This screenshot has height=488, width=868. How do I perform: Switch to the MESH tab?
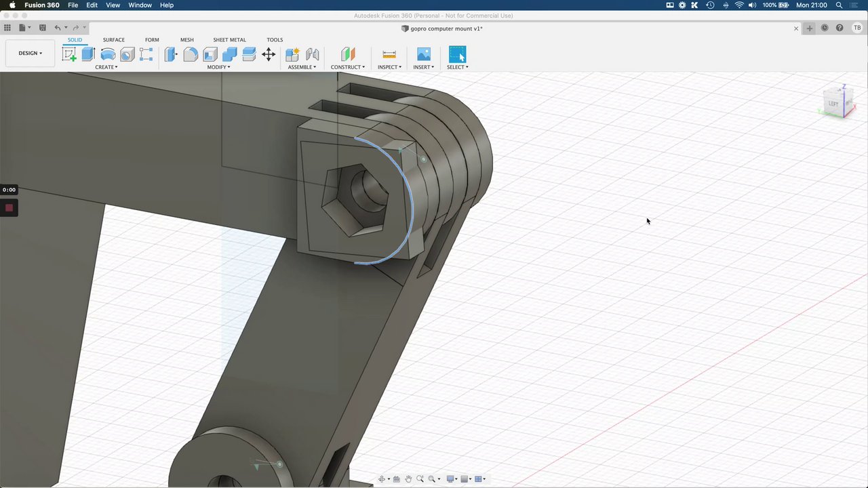click(187, 40)
